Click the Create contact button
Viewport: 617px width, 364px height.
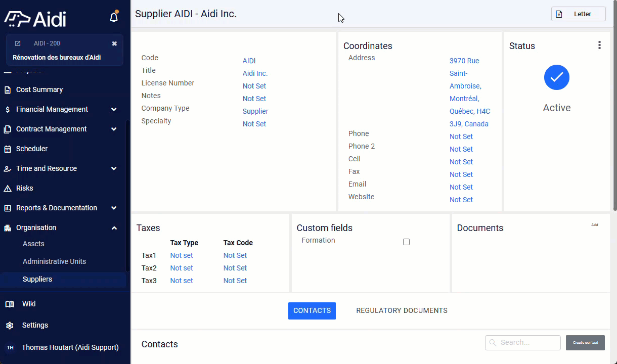click(585, 343)
